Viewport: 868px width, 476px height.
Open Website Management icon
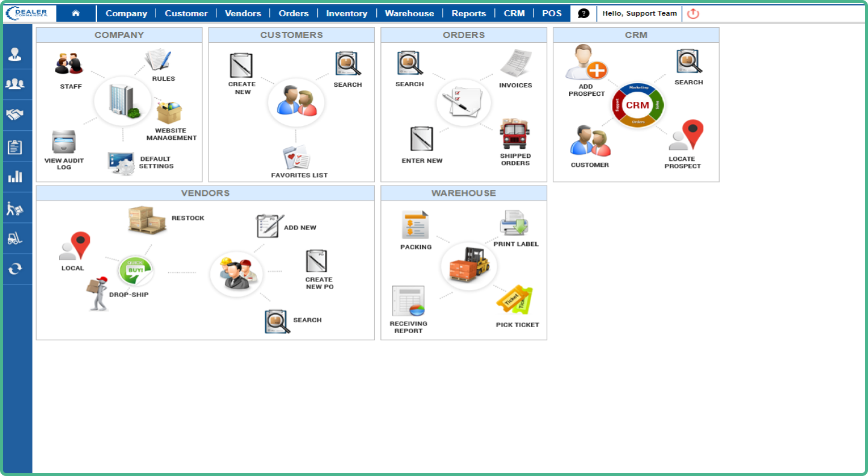coord(169,113)
